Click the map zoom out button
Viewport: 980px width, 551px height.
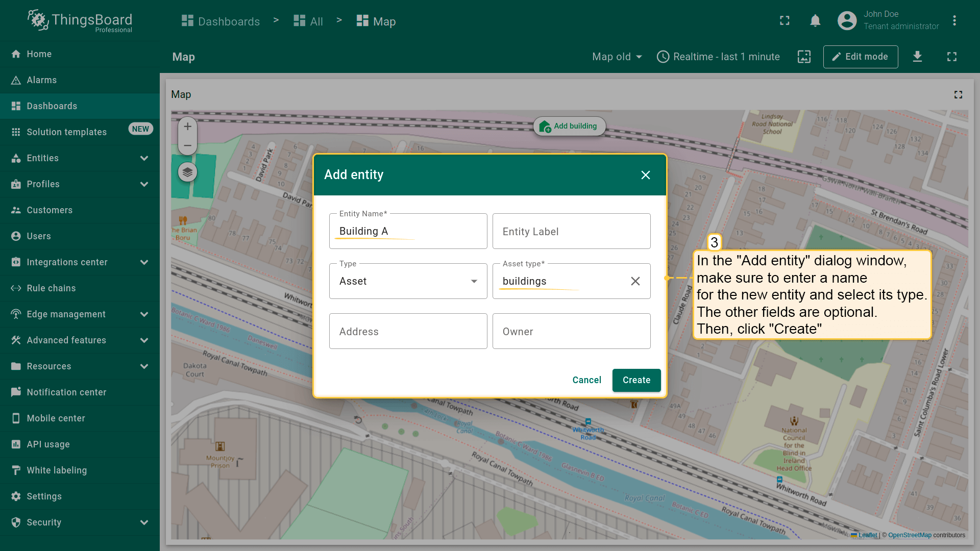187,146
